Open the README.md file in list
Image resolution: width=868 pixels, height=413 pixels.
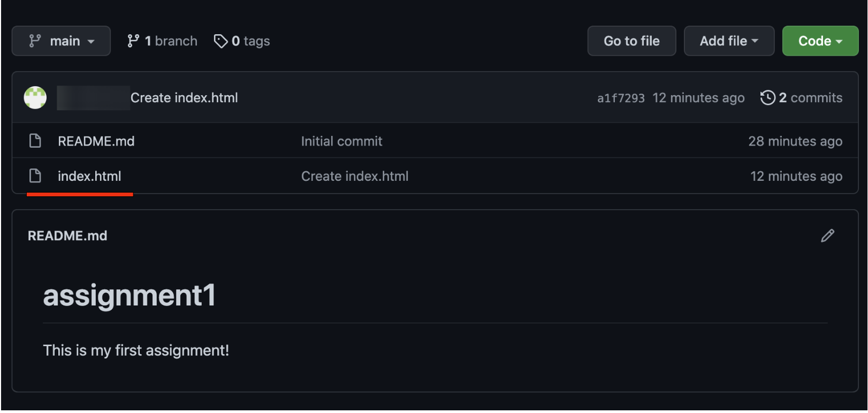click(x=96, y=141)
